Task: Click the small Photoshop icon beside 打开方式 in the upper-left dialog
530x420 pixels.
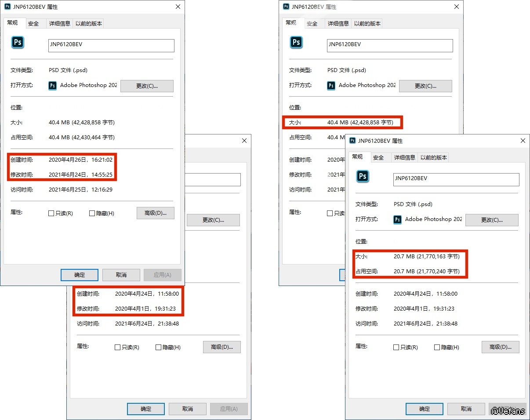Action: point(53,86)
